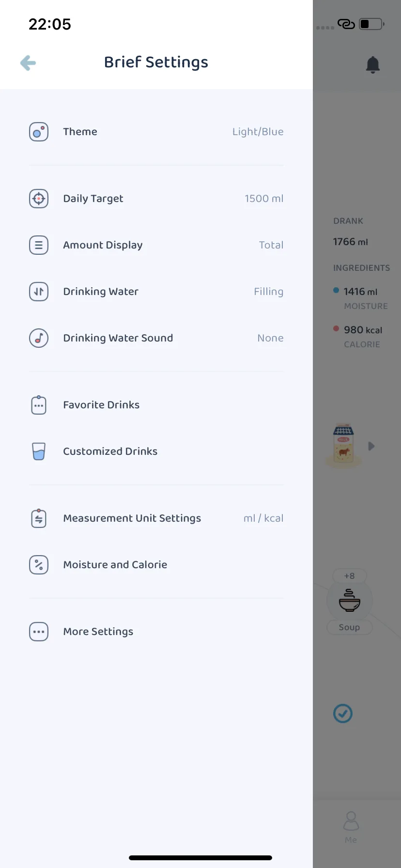Image resolution: width=401 pixels, height=868 pixels.
Task: Tap the Theme palette icon
Action: tap(39, 132)
